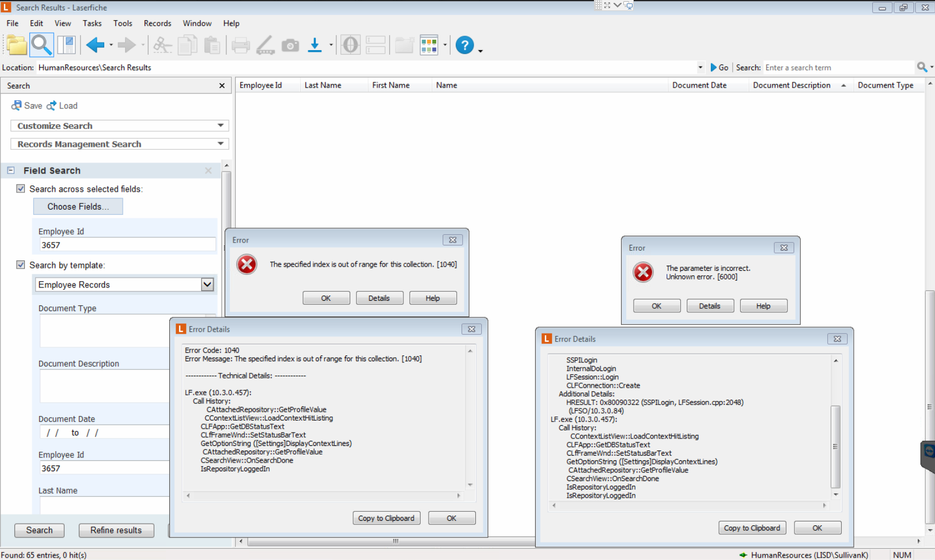Click OK in the 1040 Error dialog
The height and width of the screenshot is (560, 935).
[x=326, y=298]
